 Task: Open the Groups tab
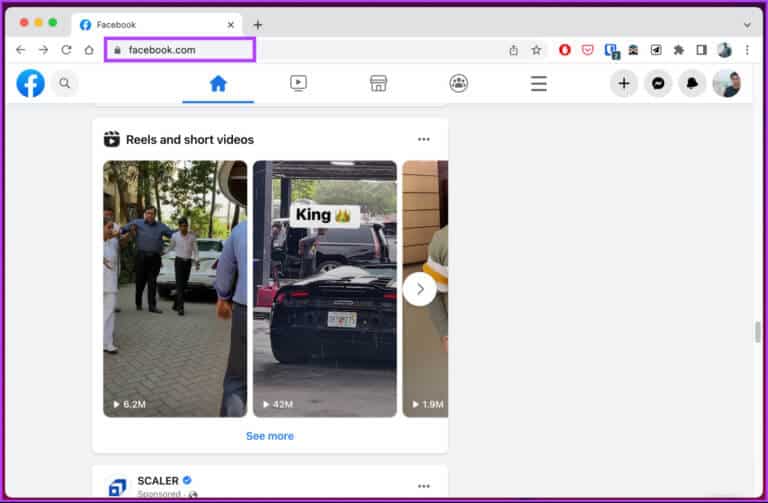pyautogui.click(x=458, y=83)
